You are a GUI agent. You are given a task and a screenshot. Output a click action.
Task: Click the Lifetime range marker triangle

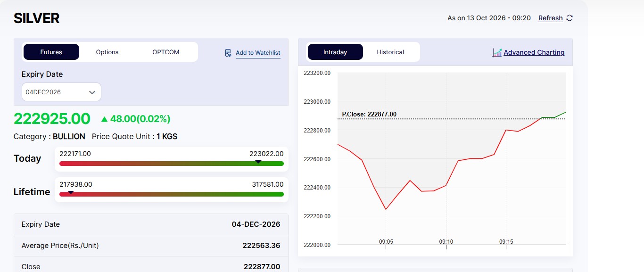coord(71,192)
